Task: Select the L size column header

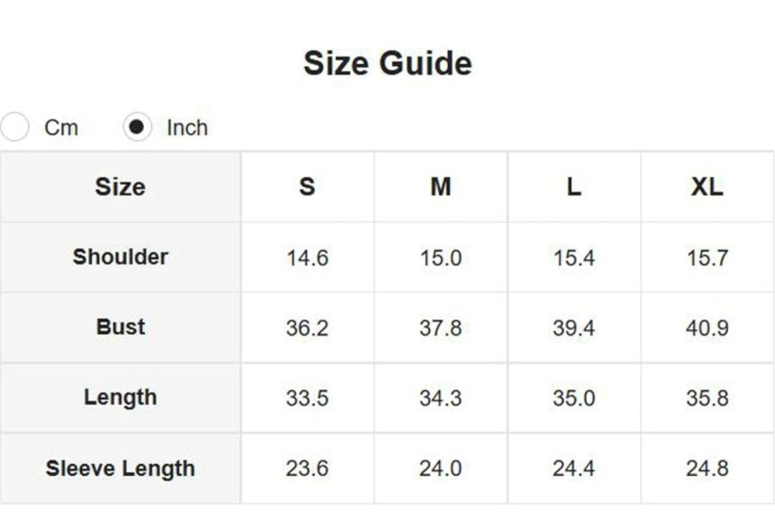Action: [x=573, y=187]
